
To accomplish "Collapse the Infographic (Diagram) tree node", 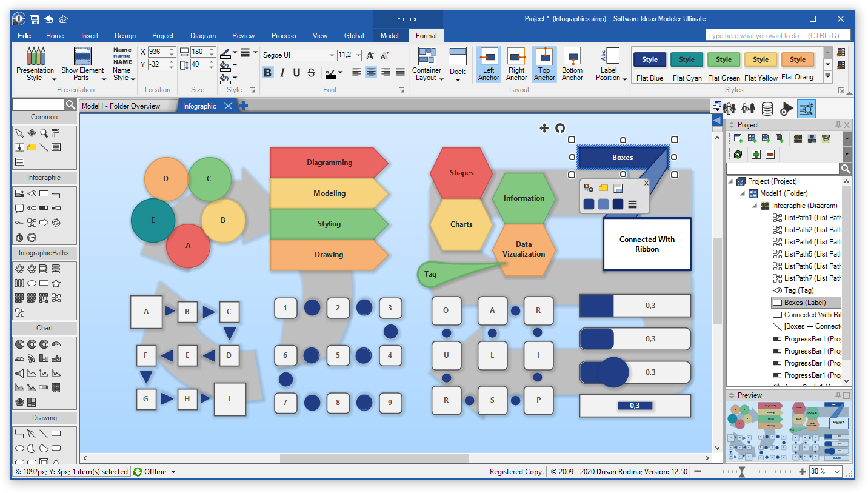I will [754, 206].
